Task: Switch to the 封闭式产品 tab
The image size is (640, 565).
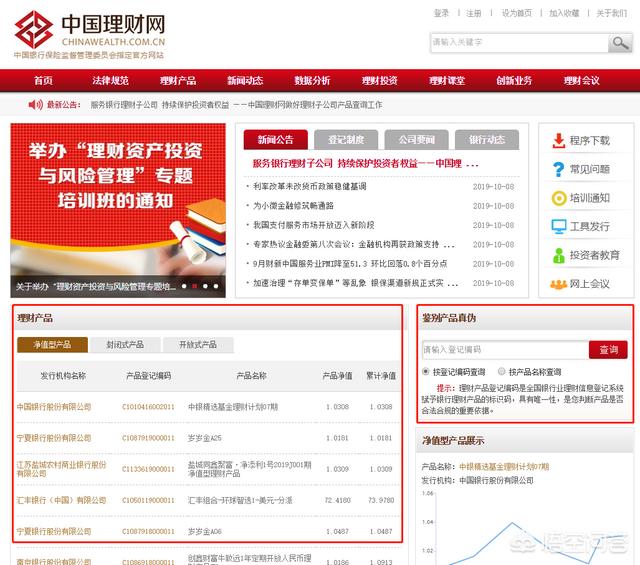Action: coord(125,344)
